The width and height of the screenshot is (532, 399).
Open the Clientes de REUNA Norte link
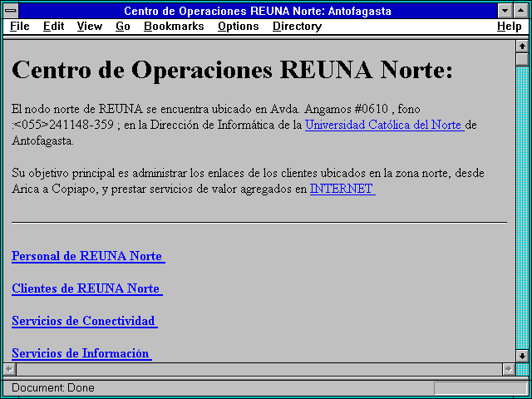click(86, 288)
